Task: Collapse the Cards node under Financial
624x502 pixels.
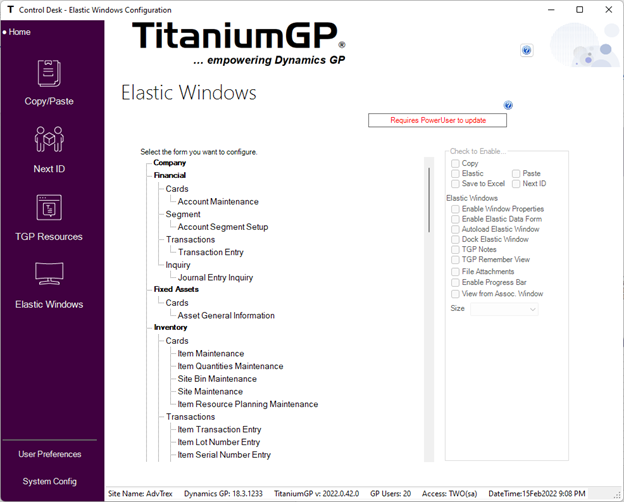Action: click(177, 189)
